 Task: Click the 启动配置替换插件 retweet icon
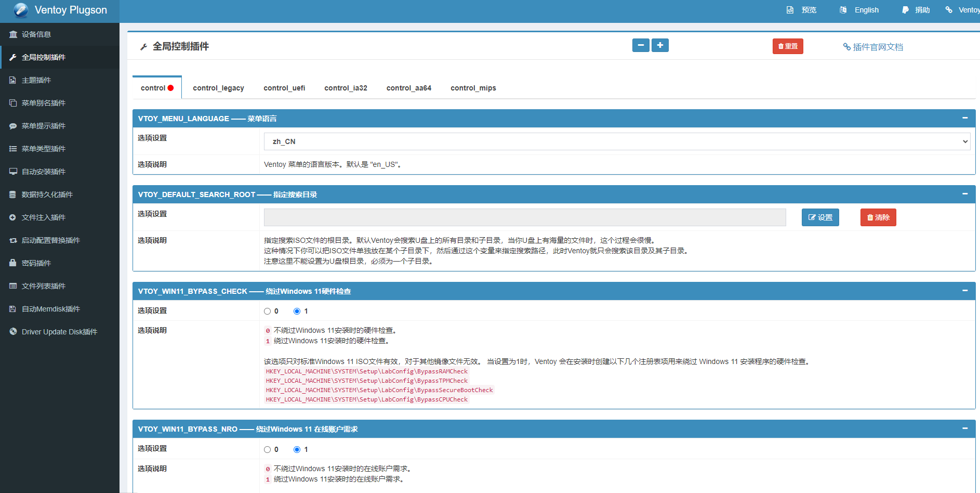point(13,240)
